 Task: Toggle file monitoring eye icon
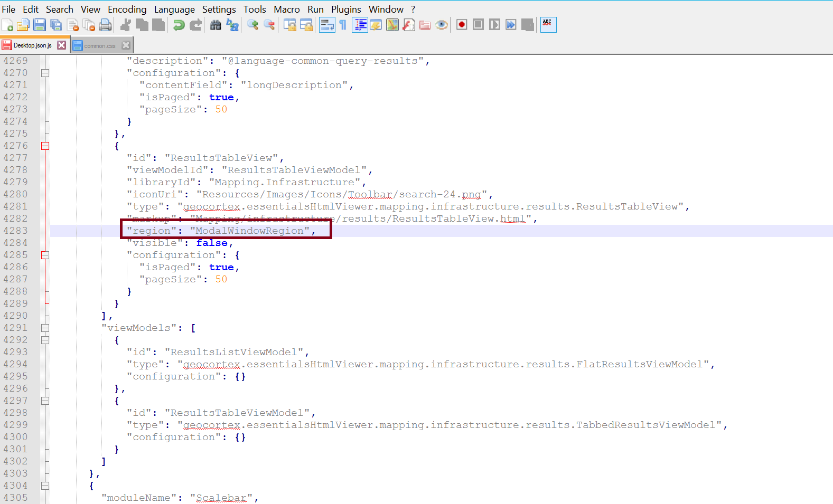click(x=442, y=25)
